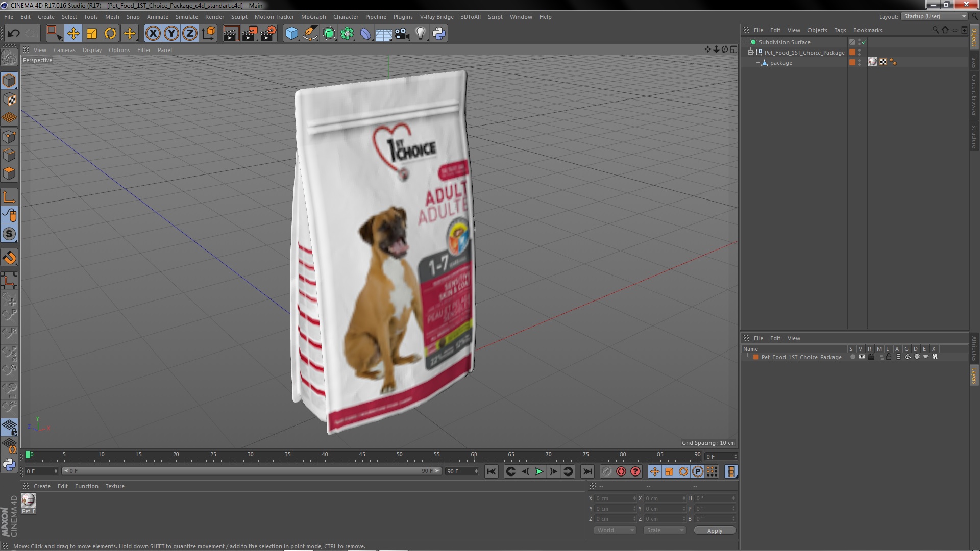This screenshot has height=551, width=980.
Task: Open Object Manager Tags menu
Action: tap(840, 30)
